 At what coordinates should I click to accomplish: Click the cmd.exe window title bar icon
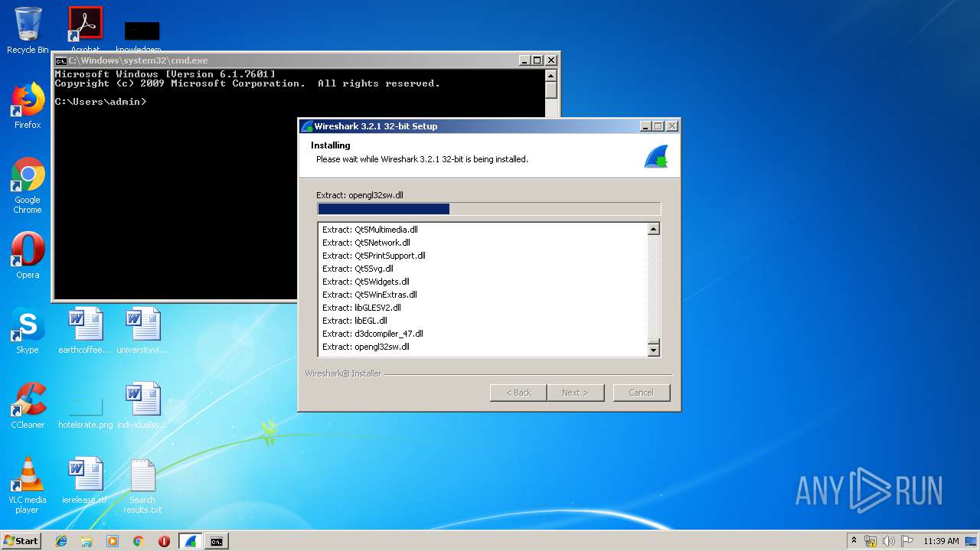[61, 60]
